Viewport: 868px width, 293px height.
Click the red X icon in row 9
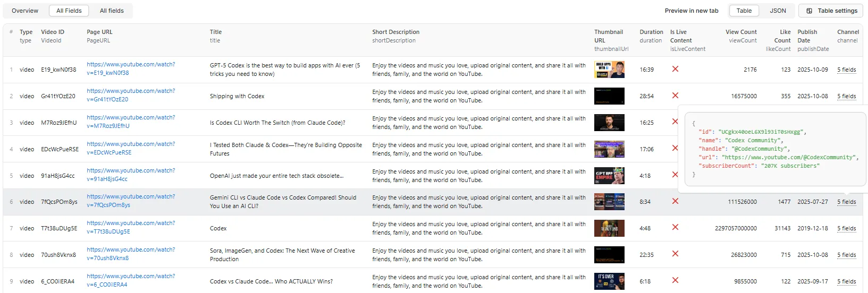point(675,280)
